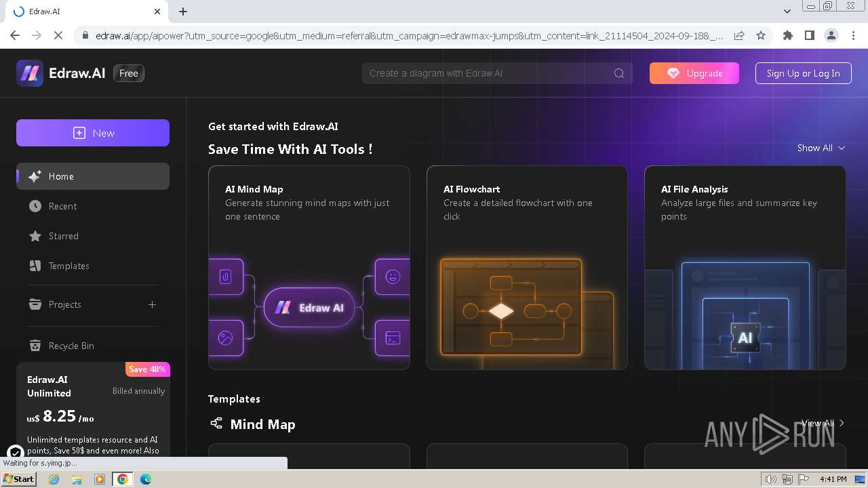Click View All arrow for Mind Map
868x488 pixels.
[x=842, y=423]
